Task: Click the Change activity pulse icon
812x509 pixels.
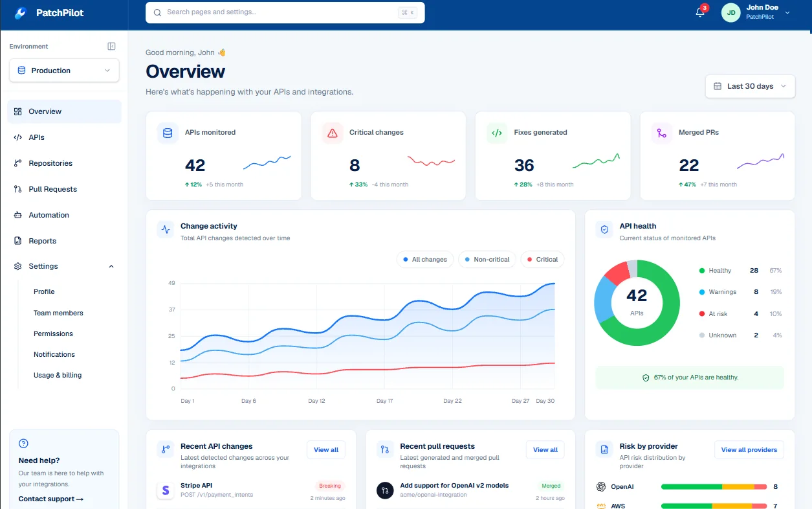Action: tap(166, 229)
